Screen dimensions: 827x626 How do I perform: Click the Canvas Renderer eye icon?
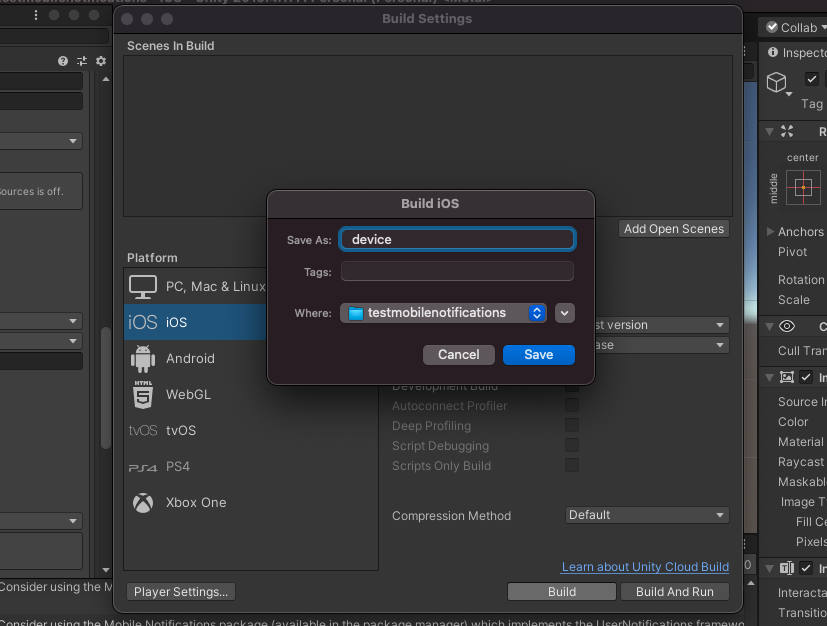pos(787,326)
